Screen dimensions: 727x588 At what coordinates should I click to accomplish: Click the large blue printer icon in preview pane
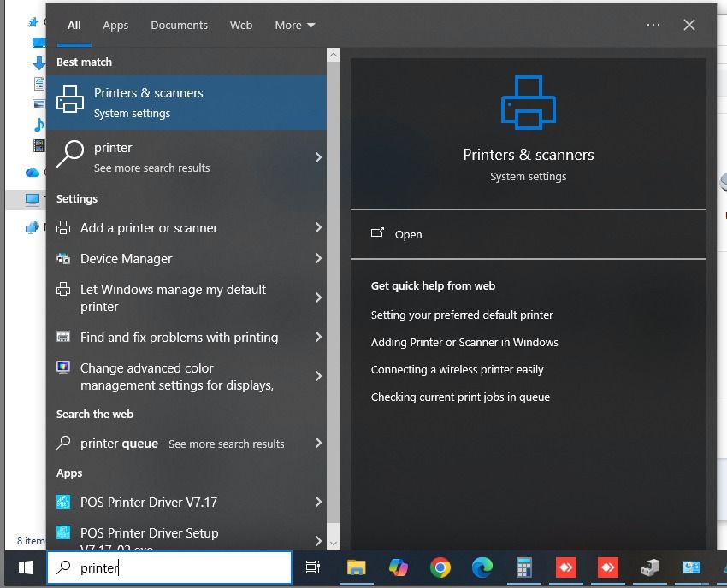click(528, 103)
